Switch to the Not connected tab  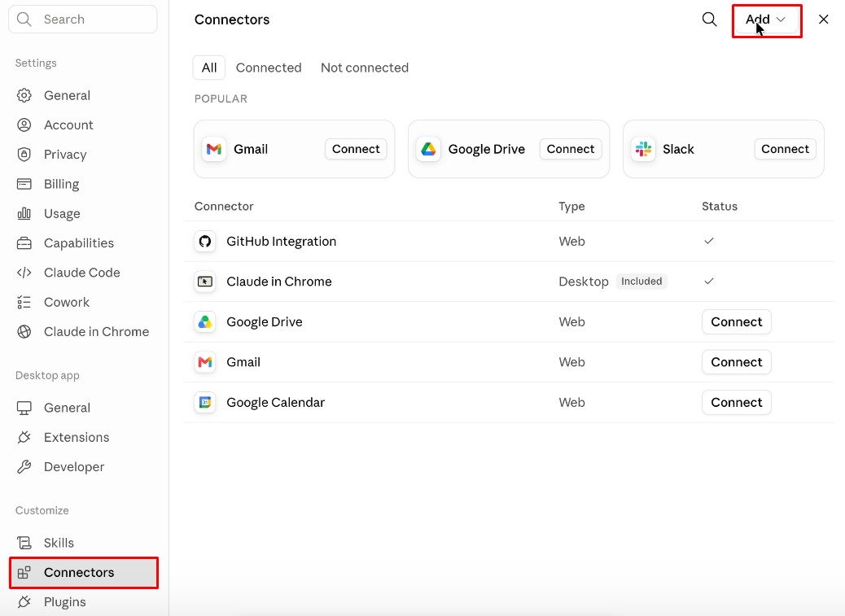click(x=365, y=68)
